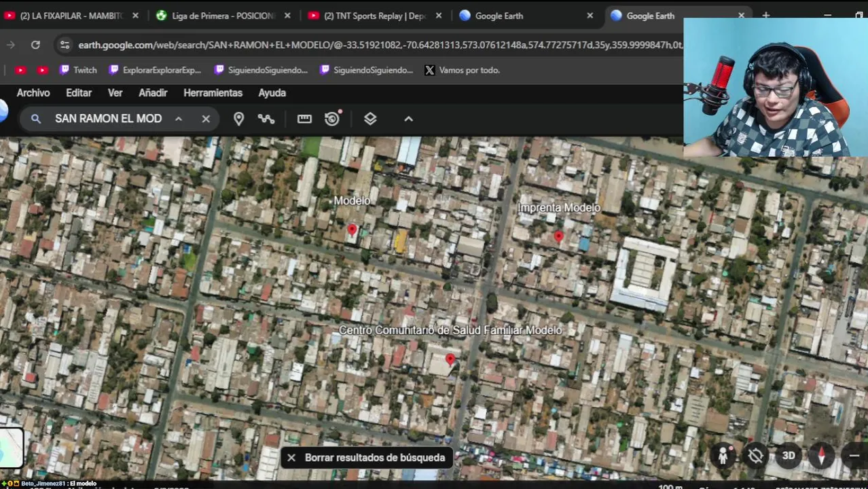The height and width of the screenshot is (489, 868).
Task: Open the Editar menu
Action: pyautogui.click(x=79, y=92)
